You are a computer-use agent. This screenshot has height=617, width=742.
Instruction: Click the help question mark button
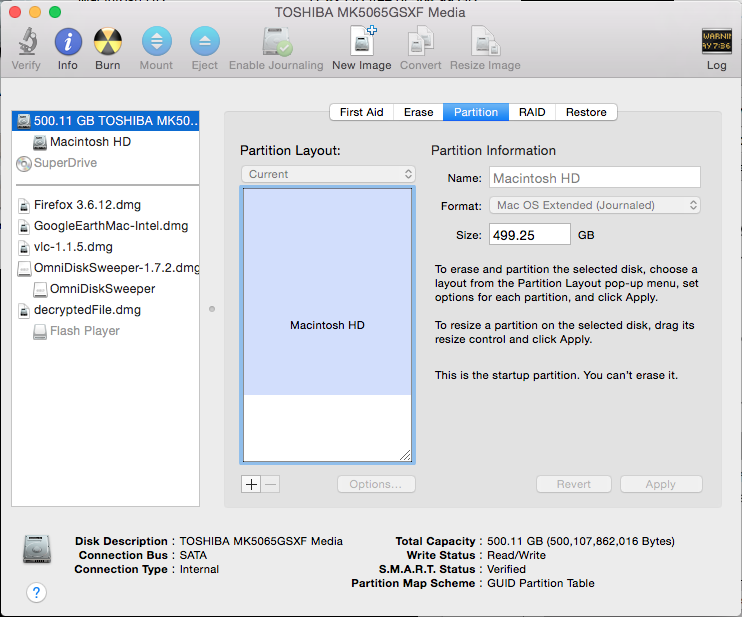(36, 593)
